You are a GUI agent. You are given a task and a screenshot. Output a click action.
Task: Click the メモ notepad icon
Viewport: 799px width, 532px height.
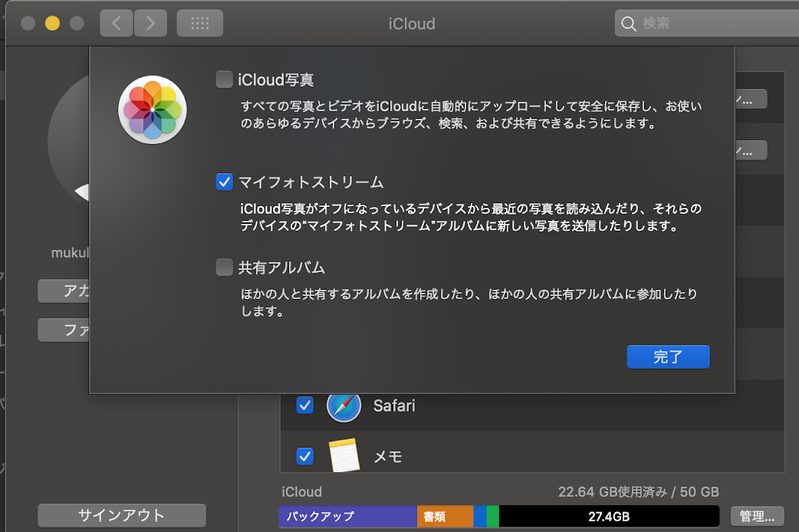[x=344, y=455]
